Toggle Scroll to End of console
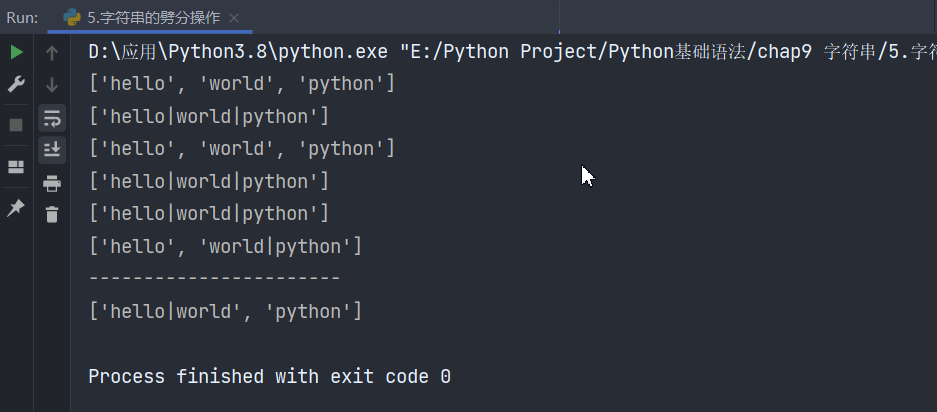Screen dimensions: 937x412 pyautogui.click(x=52, y=150)
